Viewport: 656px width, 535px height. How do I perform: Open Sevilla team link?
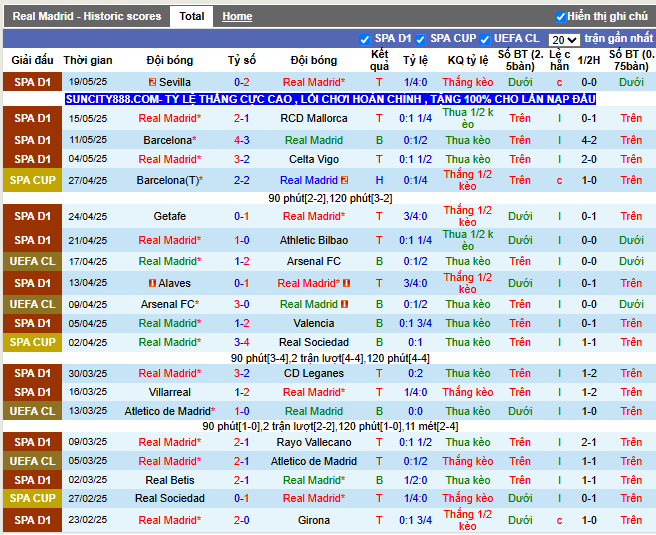click(x=175, y=82)
